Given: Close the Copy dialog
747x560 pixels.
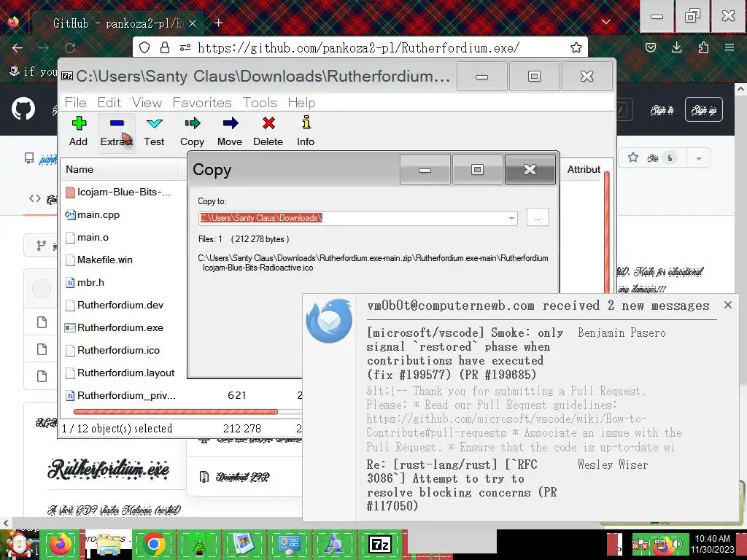Looking at the screenshot, I should 530,169.
